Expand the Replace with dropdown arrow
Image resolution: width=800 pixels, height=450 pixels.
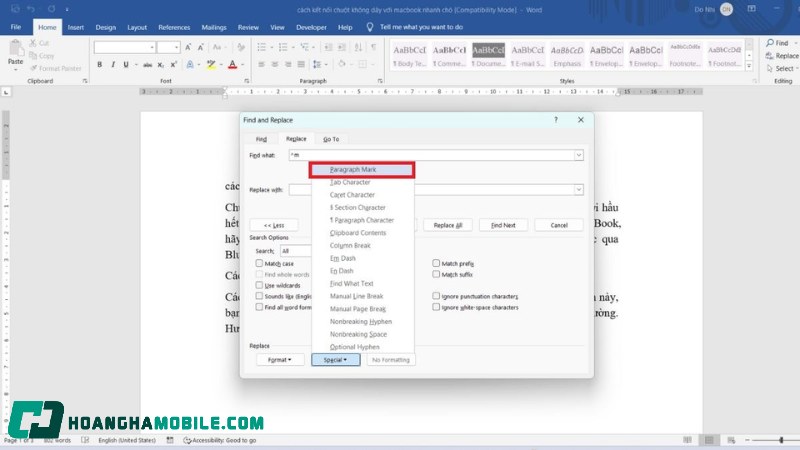578,189
